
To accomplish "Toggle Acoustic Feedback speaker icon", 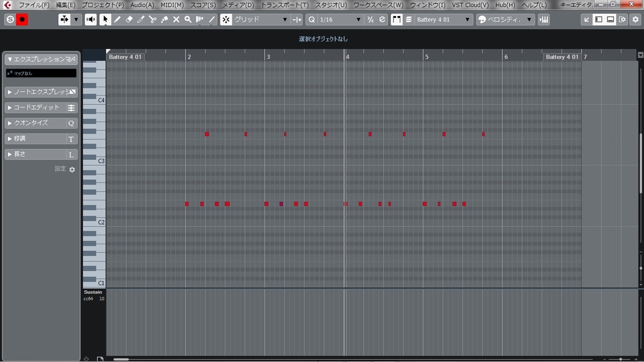I will click(91, 19).
